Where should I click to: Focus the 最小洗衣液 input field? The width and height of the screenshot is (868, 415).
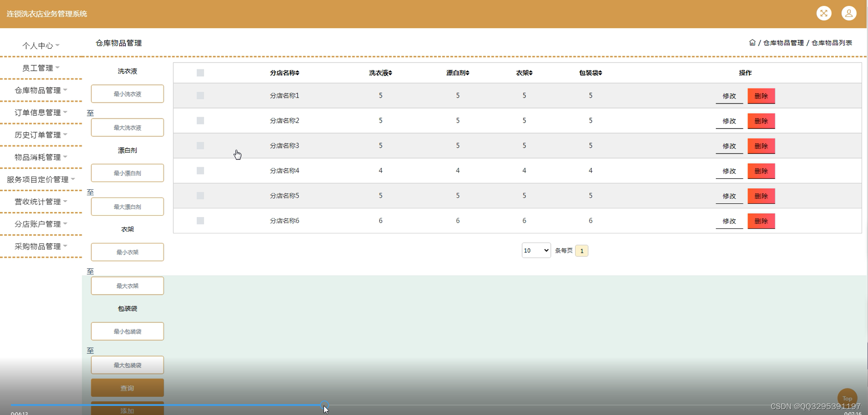(x=127, y=94)
